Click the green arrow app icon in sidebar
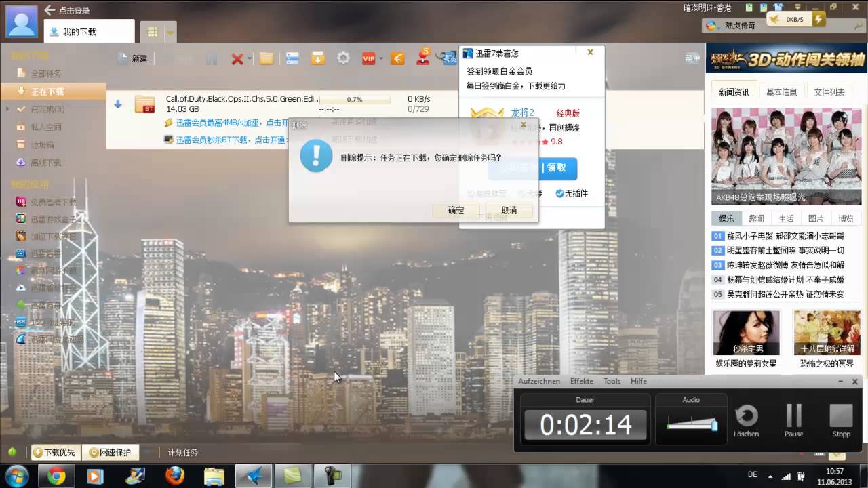Image resolution: width=868 pixels, height=488 pixels. point(21,305)
